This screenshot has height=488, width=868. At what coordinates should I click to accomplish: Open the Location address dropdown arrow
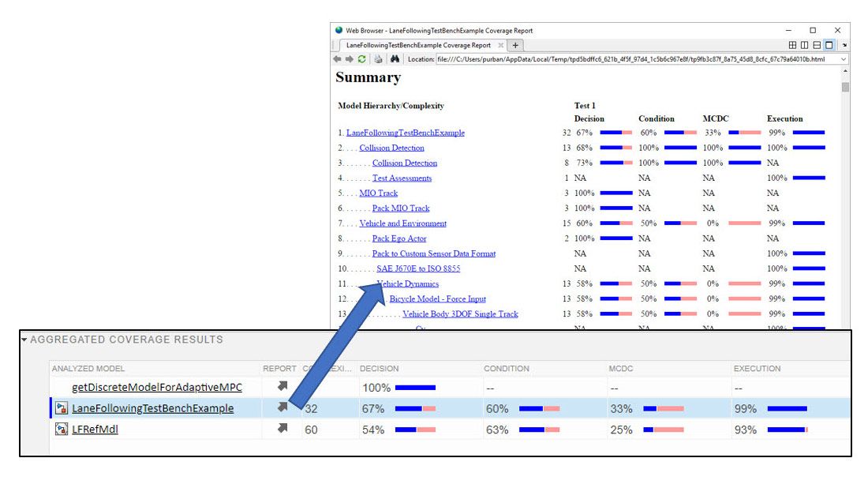tap(844, 59)
